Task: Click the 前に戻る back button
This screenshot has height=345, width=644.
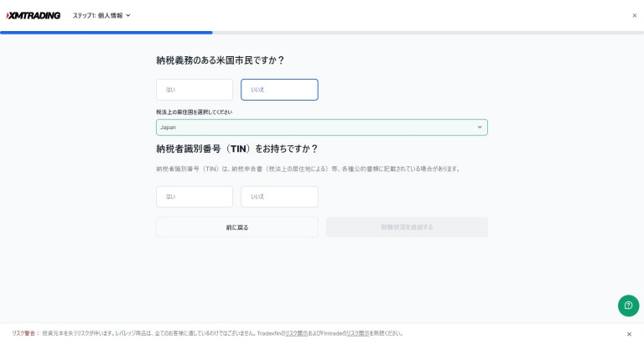Action: click(x=237, y=227)
